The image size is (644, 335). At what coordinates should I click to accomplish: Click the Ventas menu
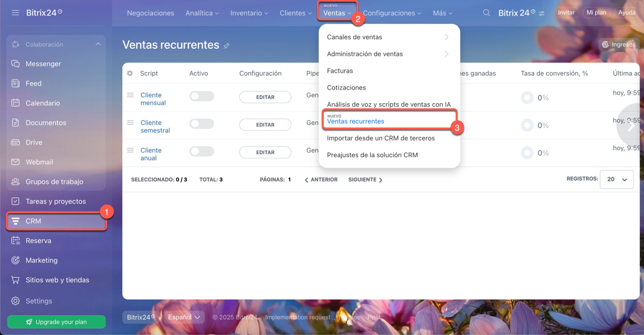338,13
